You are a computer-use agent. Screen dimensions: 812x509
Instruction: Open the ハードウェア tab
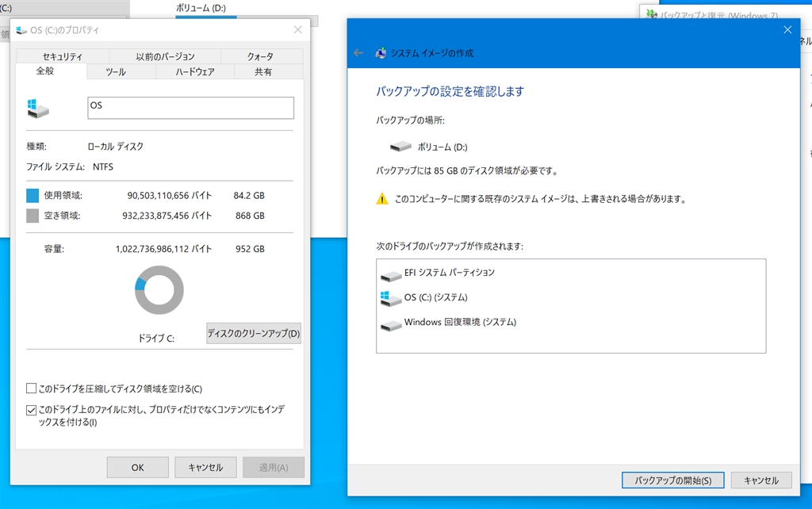[195, 71]
